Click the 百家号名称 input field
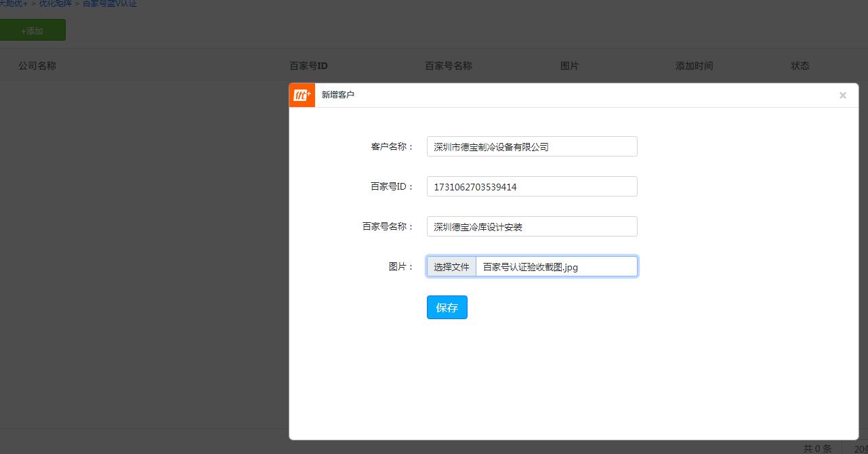The image size is (868, 454). (532, 226)
